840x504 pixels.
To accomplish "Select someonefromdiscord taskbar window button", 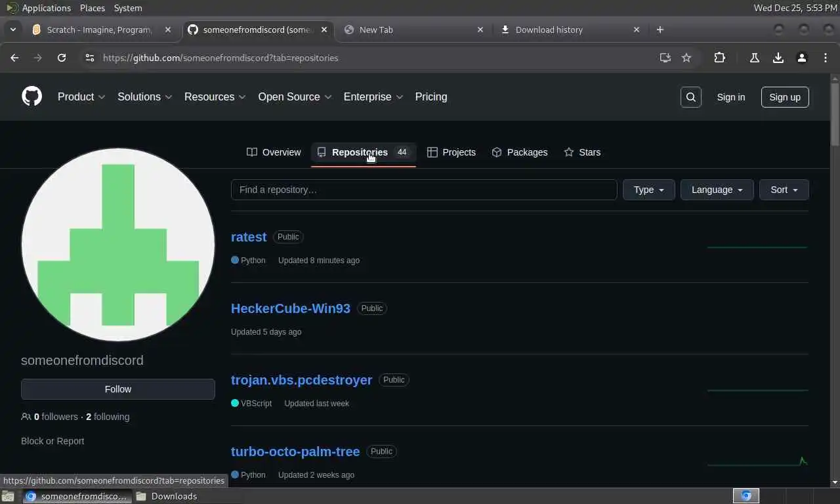I will [77, 496].
